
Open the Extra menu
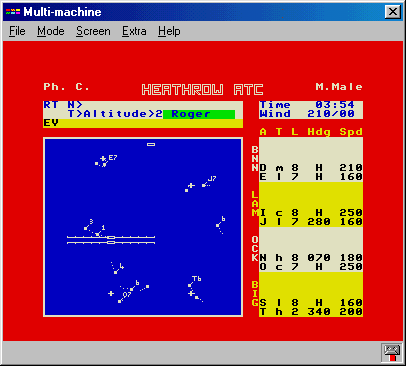coord(134,31)
